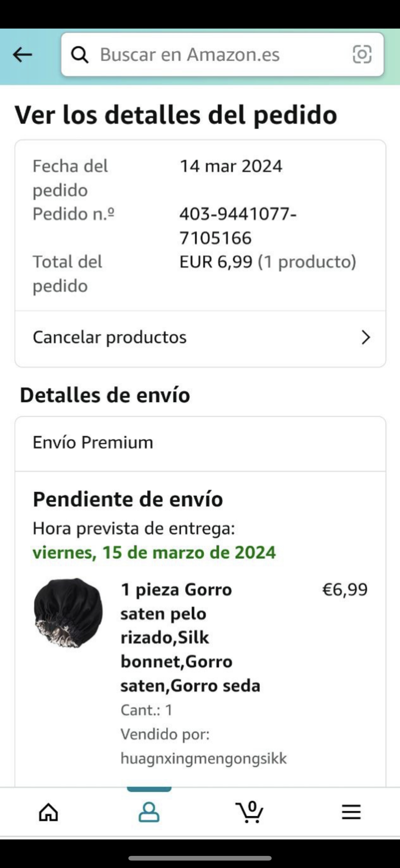
Task: Tap the €6,99 item price
Action: [x=345, y=590]
